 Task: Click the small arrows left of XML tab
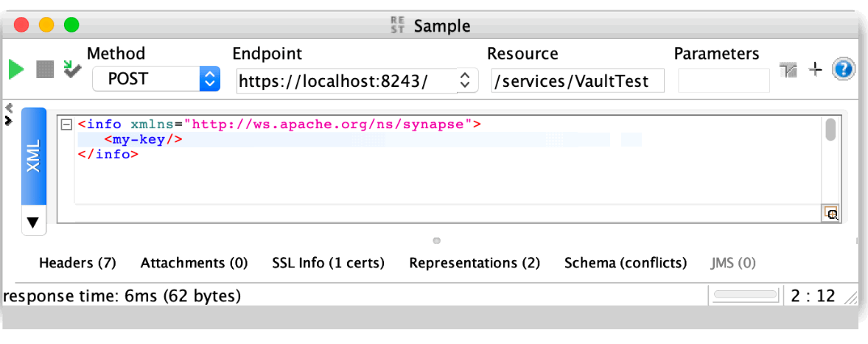[x=9, y=115]
